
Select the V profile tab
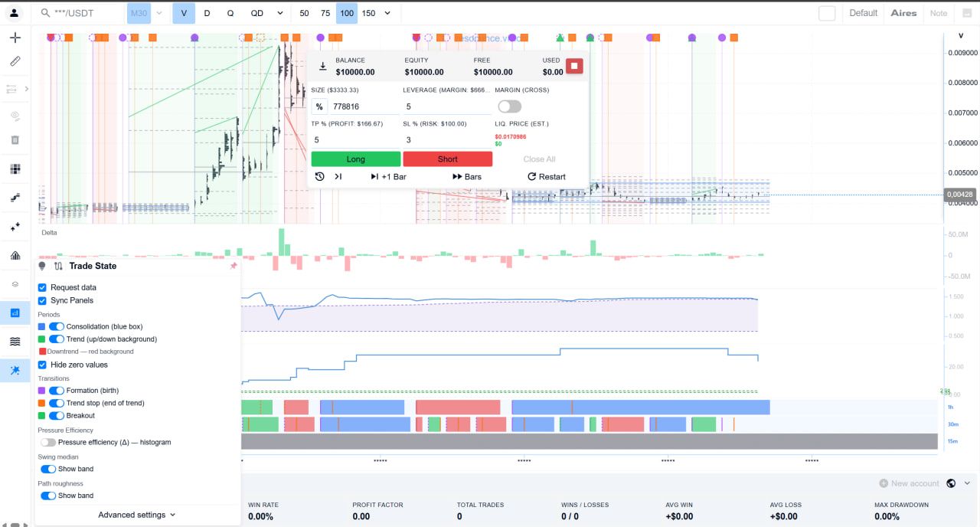184,13
